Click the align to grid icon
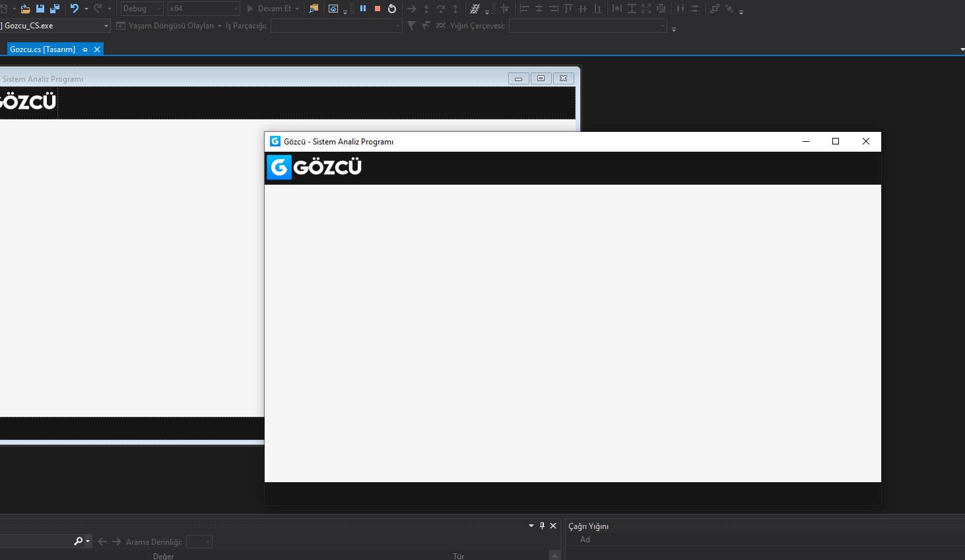The width and height of the screenshot is (965, 560). coord(505,9)
